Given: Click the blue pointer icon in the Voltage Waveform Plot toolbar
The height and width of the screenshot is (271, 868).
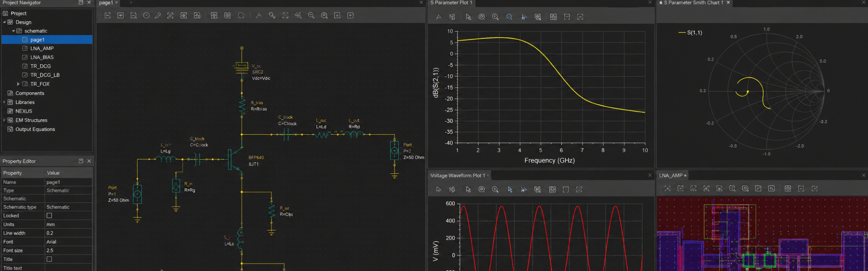Looking at the screenshot, I should click(510, 190).
